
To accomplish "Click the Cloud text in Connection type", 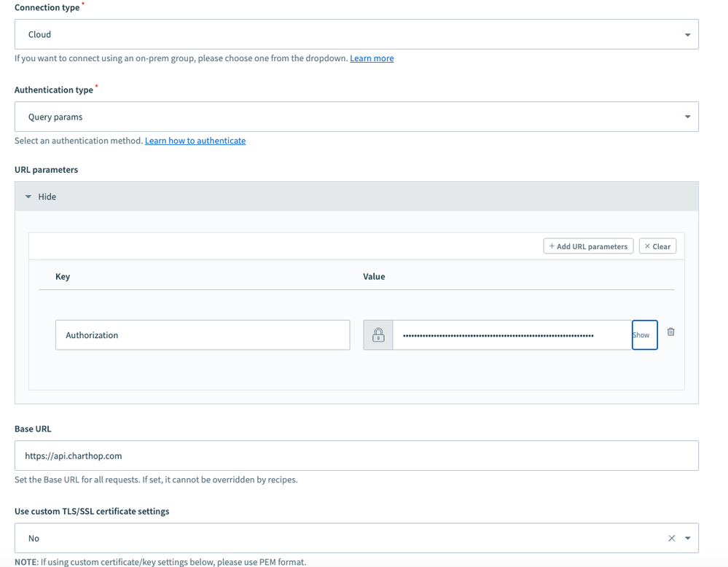I will 39,35.
